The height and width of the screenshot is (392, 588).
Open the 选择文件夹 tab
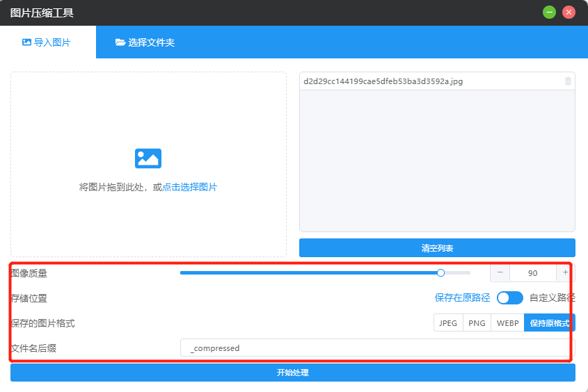pyautogui.click(x=145, y=42)
